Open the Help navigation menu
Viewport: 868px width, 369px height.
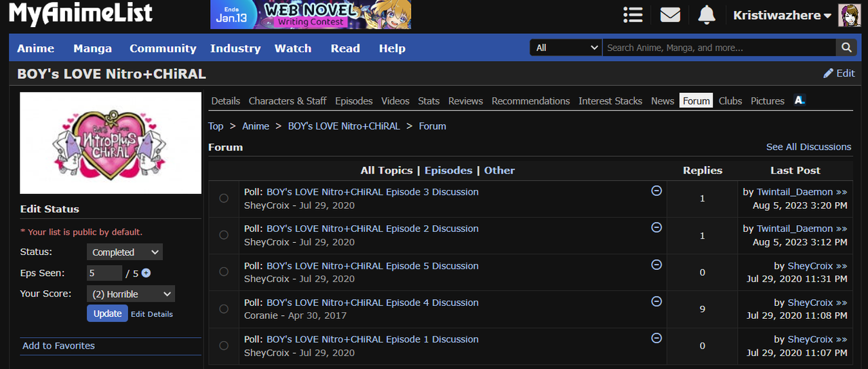click(392, 48)
